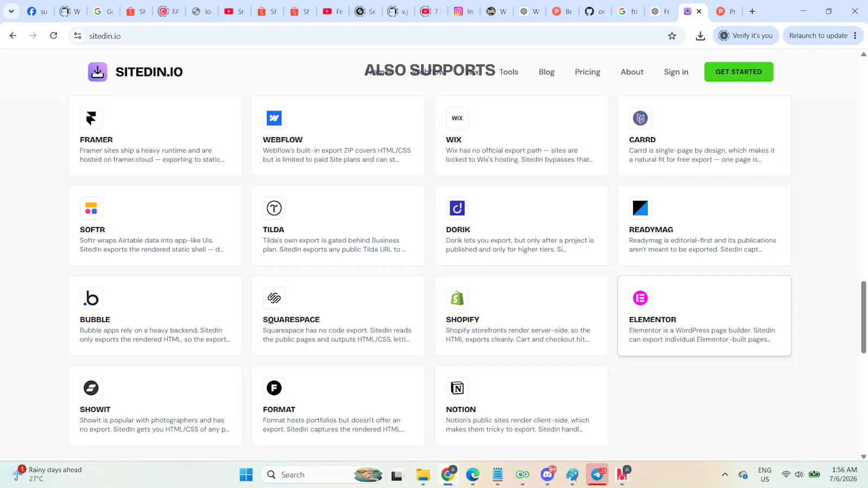Screen dimensions: 868x488
Task: Click the Shopify bag icon
Action: [x=457, y=298]
